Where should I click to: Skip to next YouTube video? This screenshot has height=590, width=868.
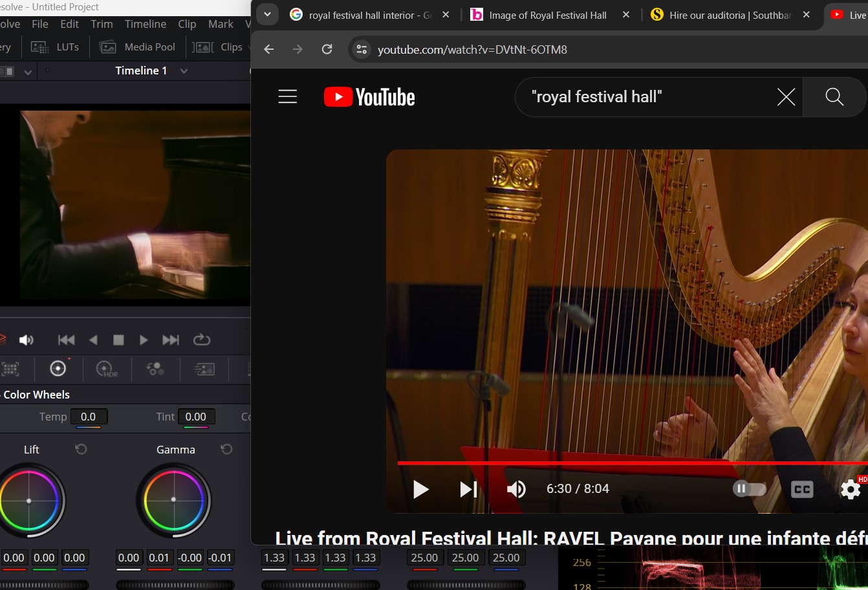coord(468,489)
